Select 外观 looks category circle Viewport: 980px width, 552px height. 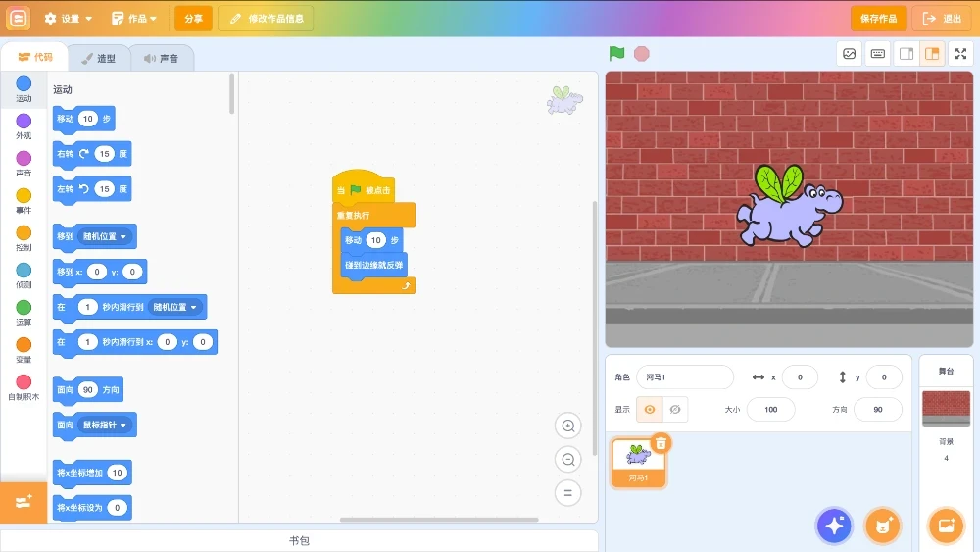pyautogui.click(x=24, y=121)
